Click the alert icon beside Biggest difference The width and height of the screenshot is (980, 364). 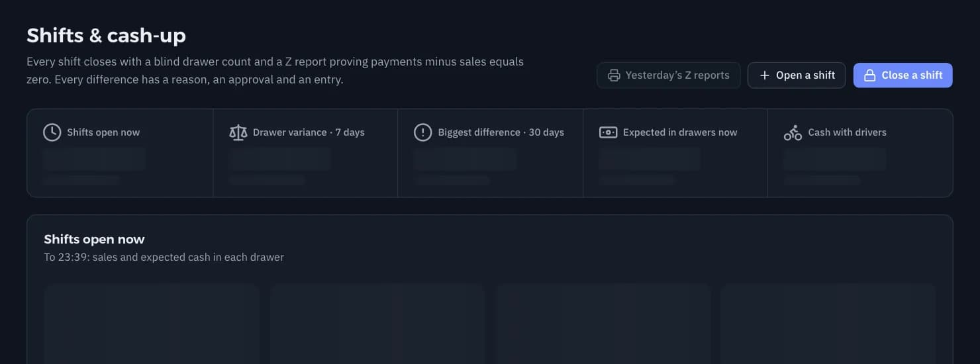[422, 132]
